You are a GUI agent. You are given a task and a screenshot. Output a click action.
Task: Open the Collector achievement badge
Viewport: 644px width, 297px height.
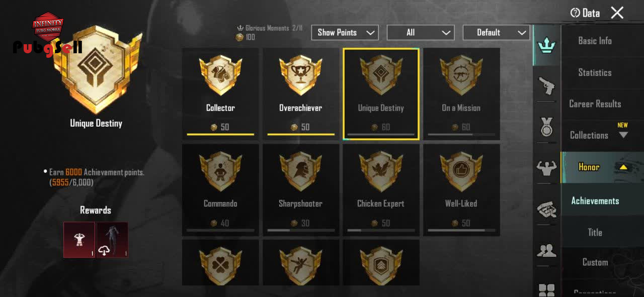click(220, 94)
